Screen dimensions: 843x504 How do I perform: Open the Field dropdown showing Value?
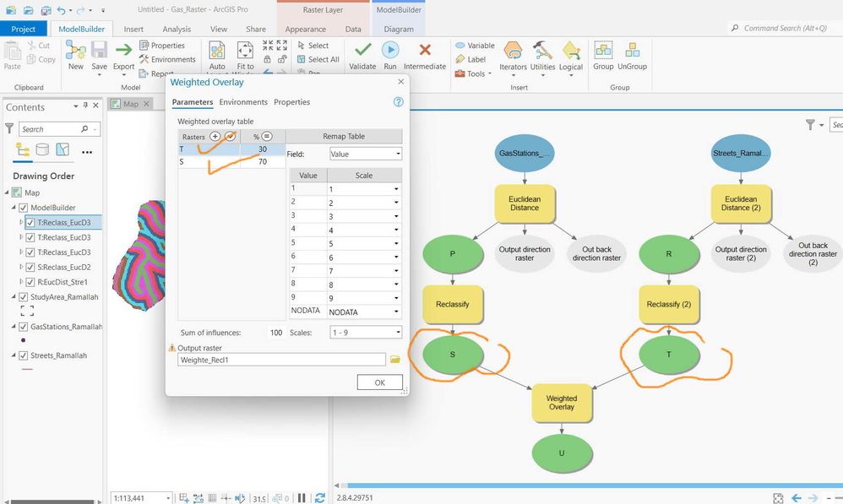tap(366, 154)
